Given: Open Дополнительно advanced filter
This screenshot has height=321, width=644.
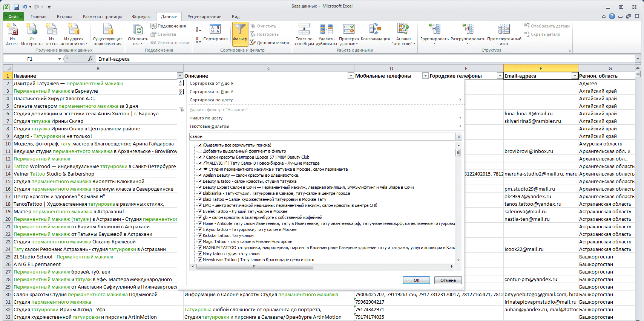Looking at the screenshot, I should click(x=270, y=43).
